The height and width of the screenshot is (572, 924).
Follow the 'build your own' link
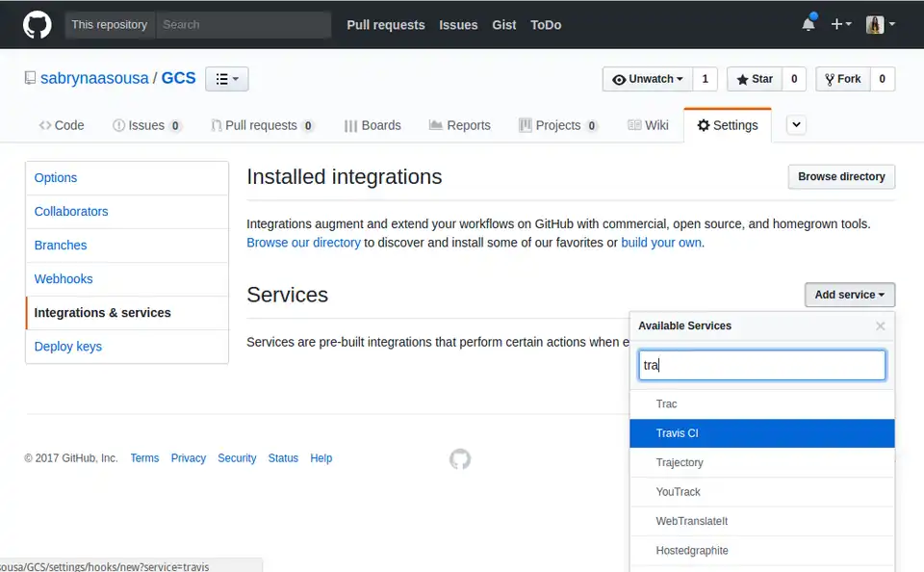(661, 243)
